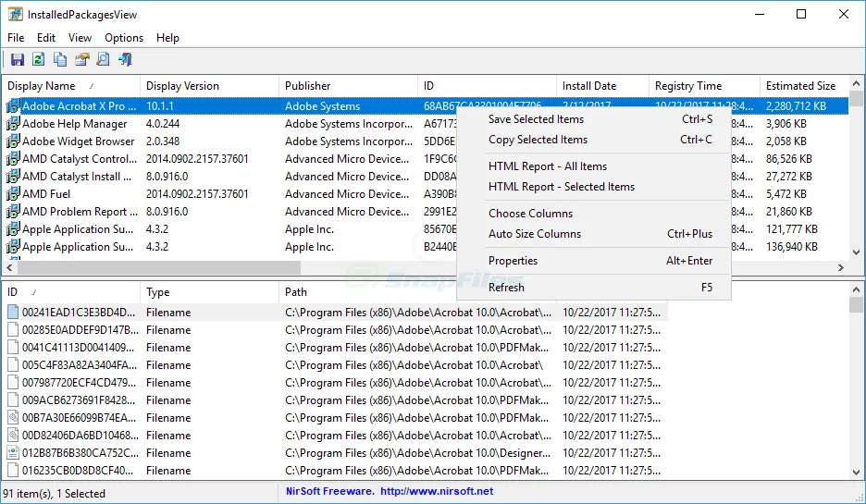The image size is (866, 504).
Task: Maximize the InstalledPackagesView window
Action: pyautogui.click(x=801, y=15)
